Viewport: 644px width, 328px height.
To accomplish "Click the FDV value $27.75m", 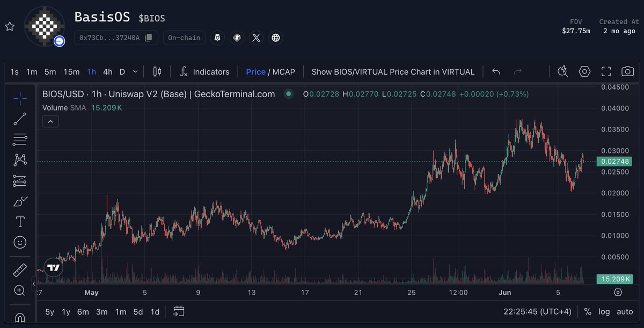I will 576,31.
